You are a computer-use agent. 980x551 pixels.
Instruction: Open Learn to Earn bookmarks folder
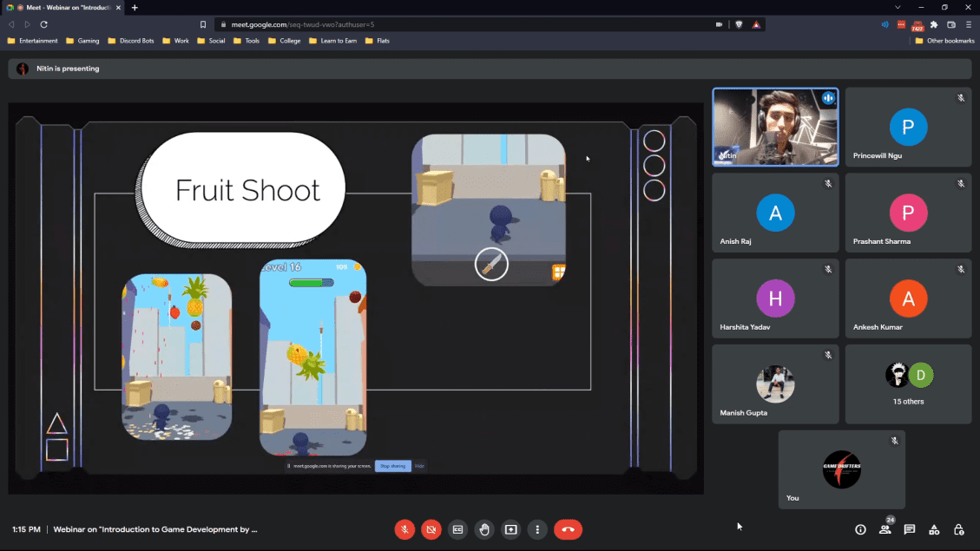click(333, 41)
